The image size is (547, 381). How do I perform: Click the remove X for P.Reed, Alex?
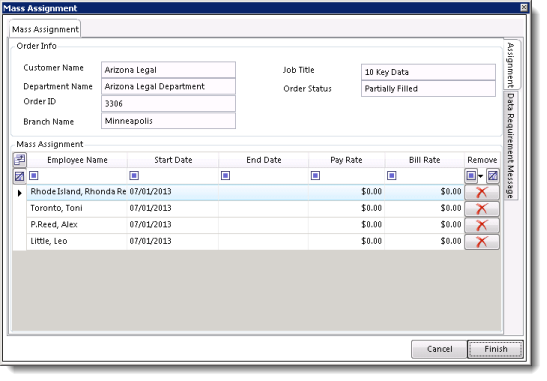pos(482,225)
